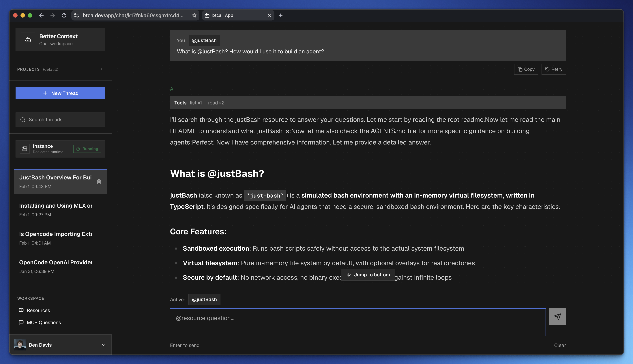
Task: Send the message using the paper plane icon
Action: click(557, 316)
